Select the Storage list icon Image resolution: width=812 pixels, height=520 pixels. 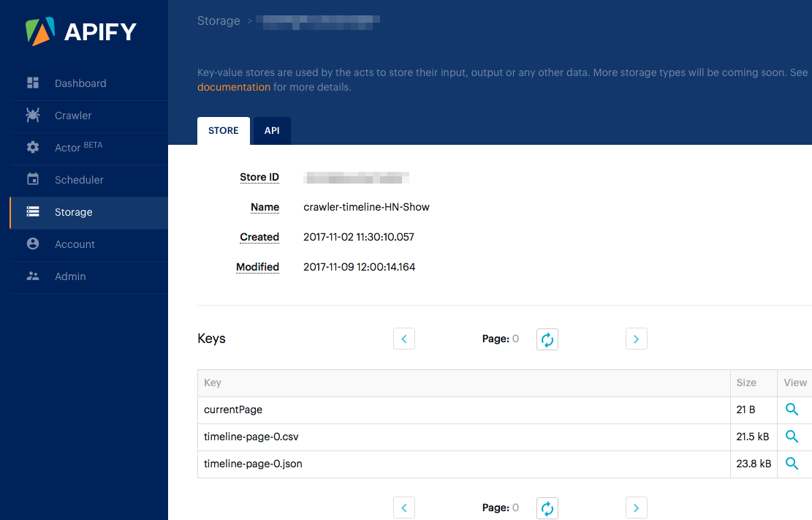[32, 212]
